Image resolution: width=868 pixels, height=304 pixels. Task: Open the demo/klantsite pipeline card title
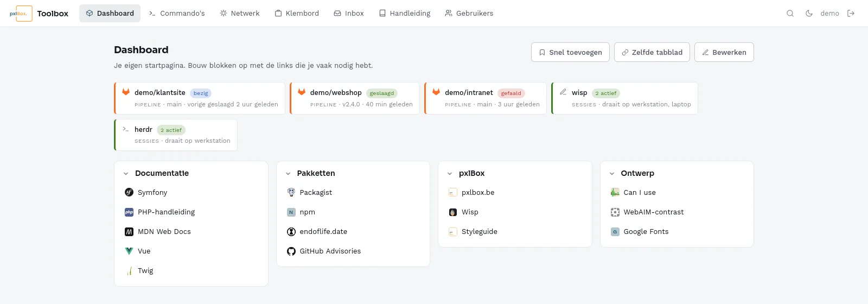(x=160, y=93)
